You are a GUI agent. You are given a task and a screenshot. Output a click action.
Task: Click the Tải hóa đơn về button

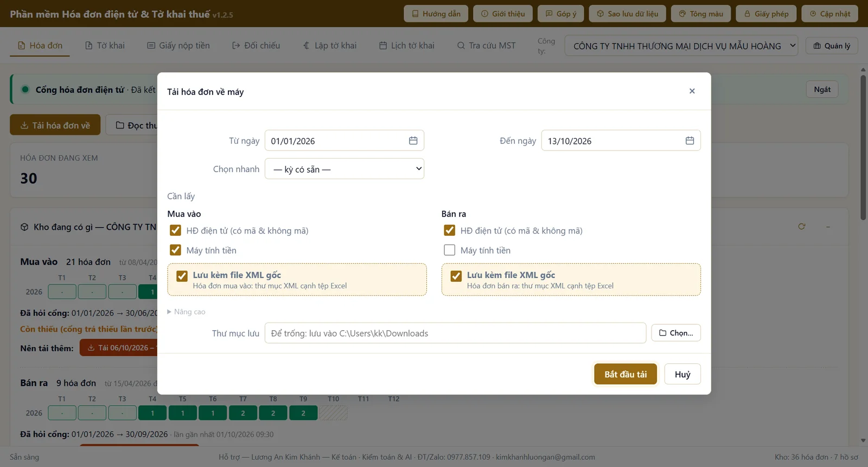(55, 125)
